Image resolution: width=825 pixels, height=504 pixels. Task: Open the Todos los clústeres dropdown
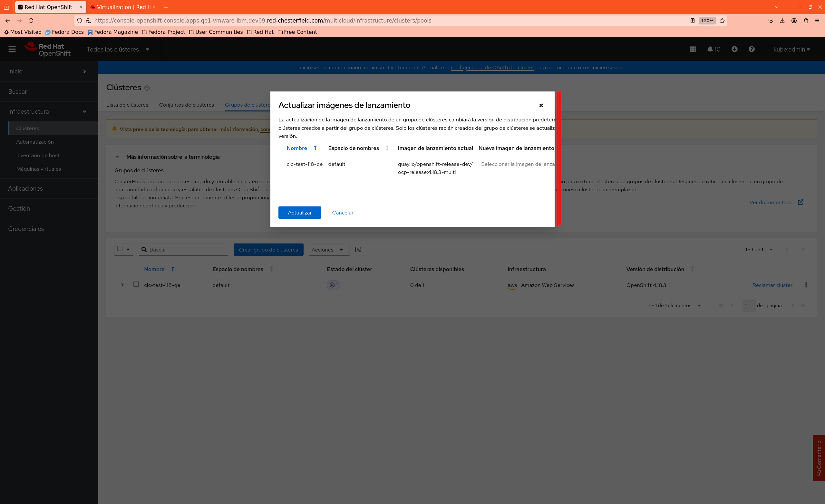(118, 49)
